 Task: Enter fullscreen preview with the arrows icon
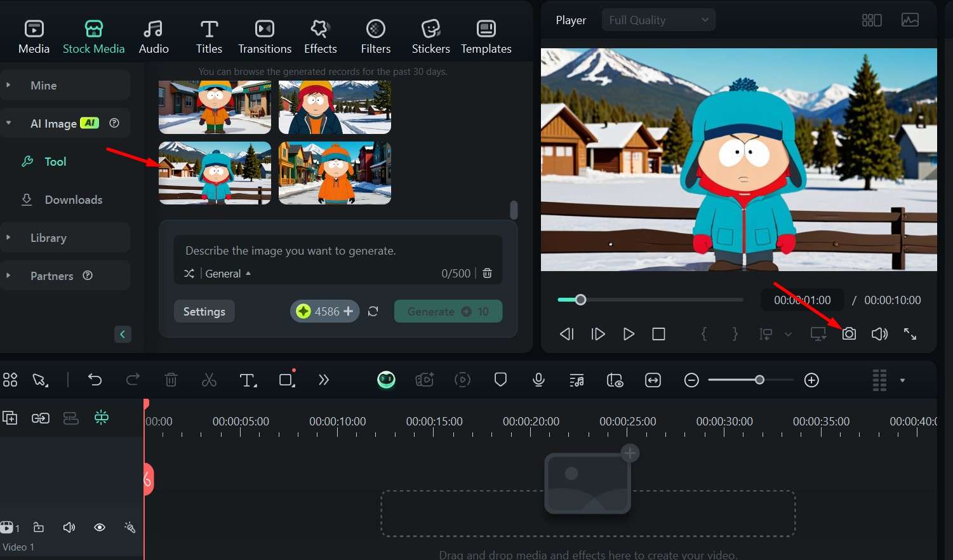point(910,334)
